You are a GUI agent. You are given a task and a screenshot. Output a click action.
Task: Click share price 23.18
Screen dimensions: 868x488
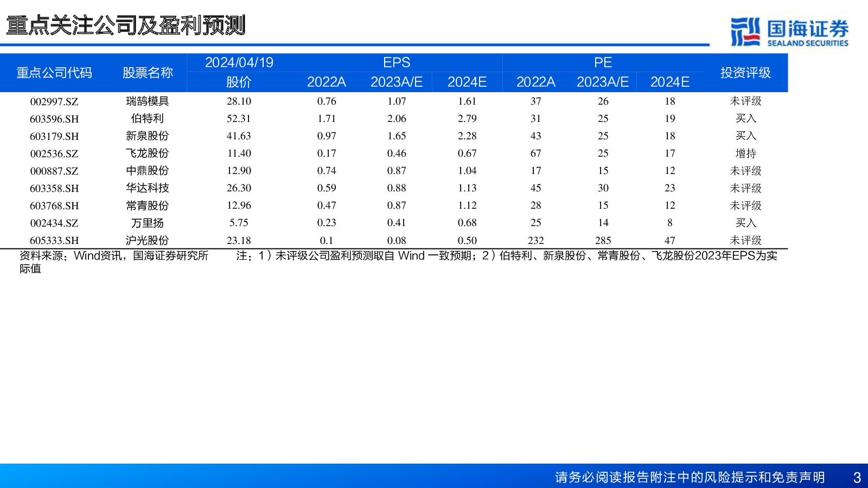click(239, 240)
